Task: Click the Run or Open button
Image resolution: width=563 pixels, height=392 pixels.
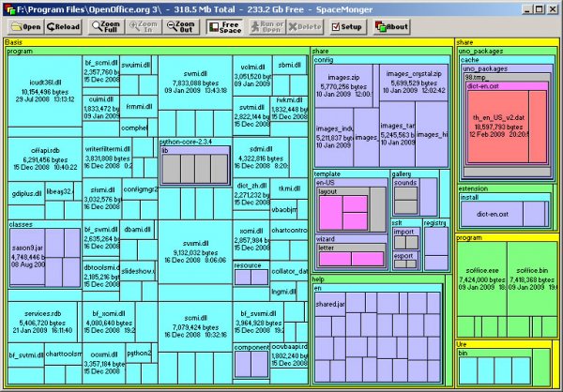Action: tap(268, 26)
